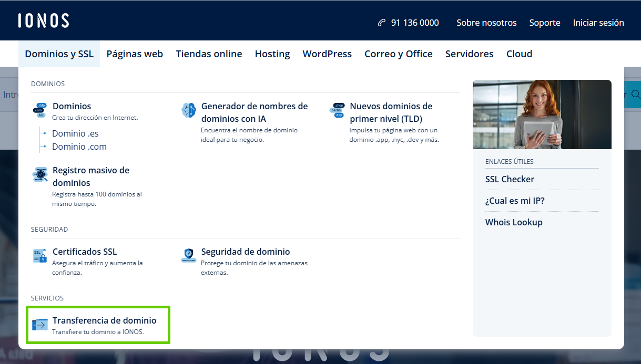
Task: Click the Certificados SSL certificate icon
Action: (39, 255)
